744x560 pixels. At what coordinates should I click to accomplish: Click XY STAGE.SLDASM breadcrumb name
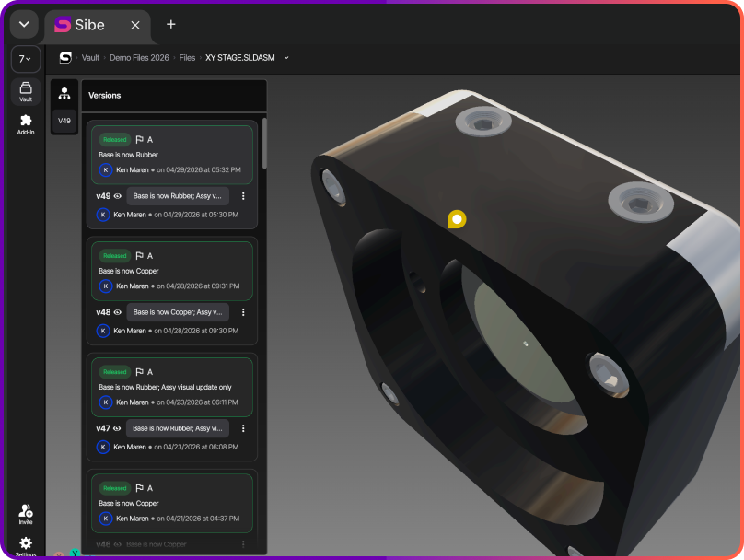tap(240, 58)
